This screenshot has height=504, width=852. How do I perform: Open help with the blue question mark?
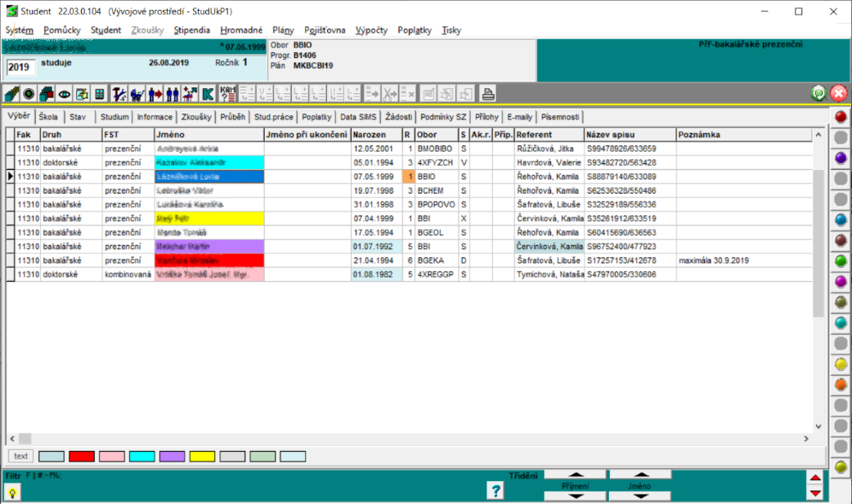pos(495,490)
